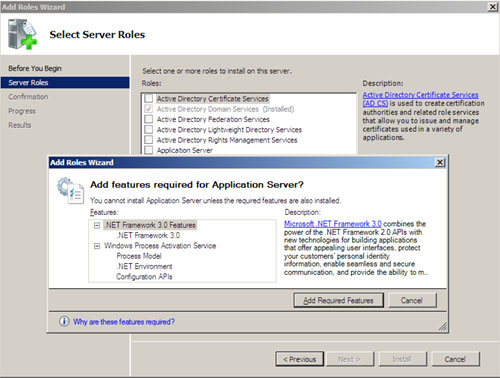The width and height of the screenshot is (500, 378).
Task: Select the Configuration APIs item
Action: pyautogui.click(x=144, y=277)
